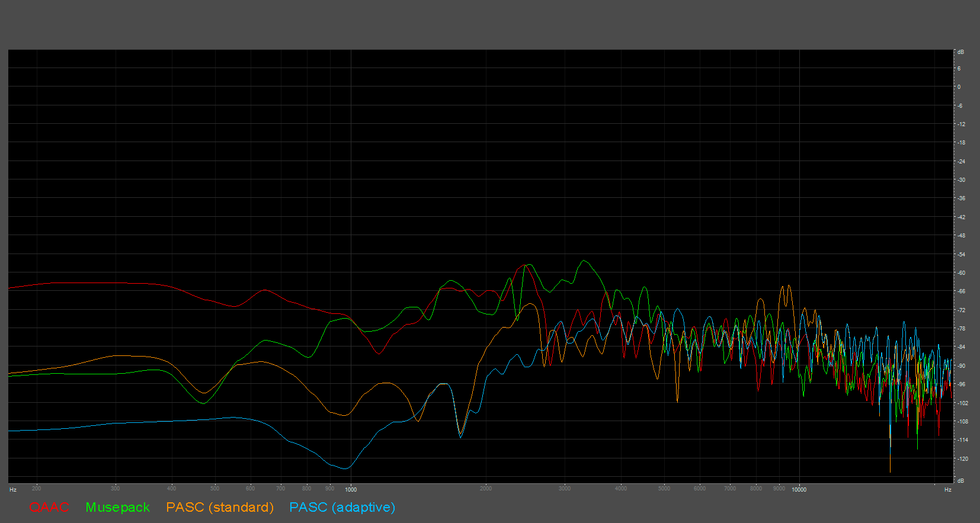Viewport: 980px width, 523px height.
Task: Click the -90 dB level axis label
Action: click(961, 366)
